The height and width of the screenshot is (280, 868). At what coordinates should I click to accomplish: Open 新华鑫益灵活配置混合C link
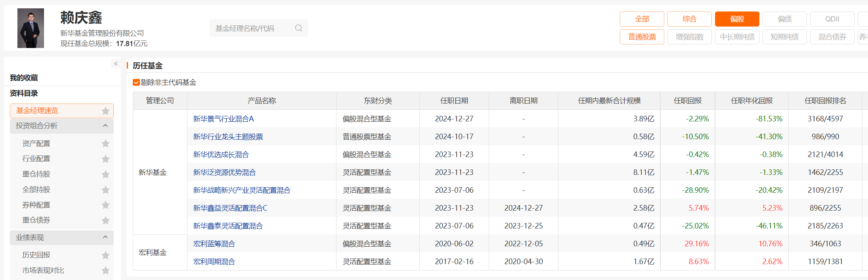coord(230,208)
